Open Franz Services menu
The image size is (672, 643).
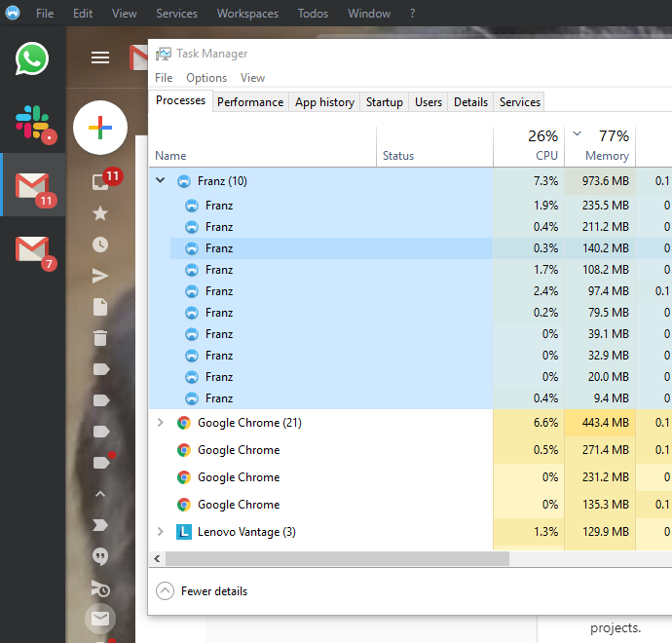tap(176, 14)
